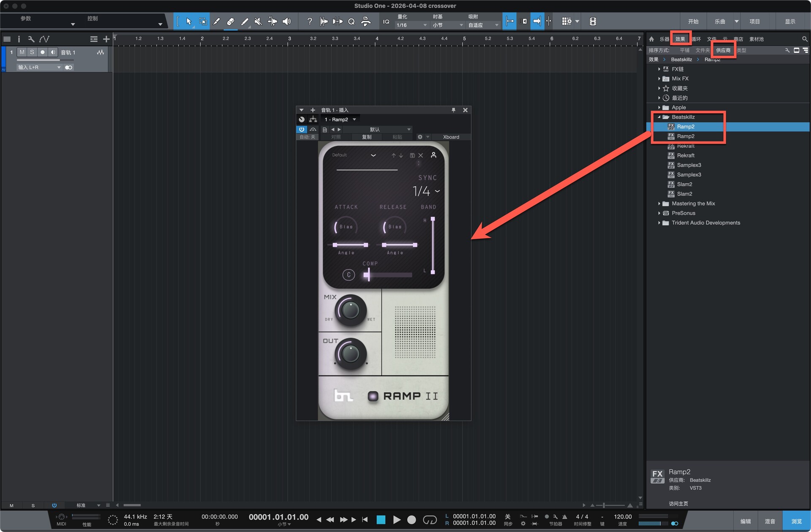This screenshot has height=532, width=811.
Task: Select the Arrow tool in toolbar
Action: [x=189, y=22]
